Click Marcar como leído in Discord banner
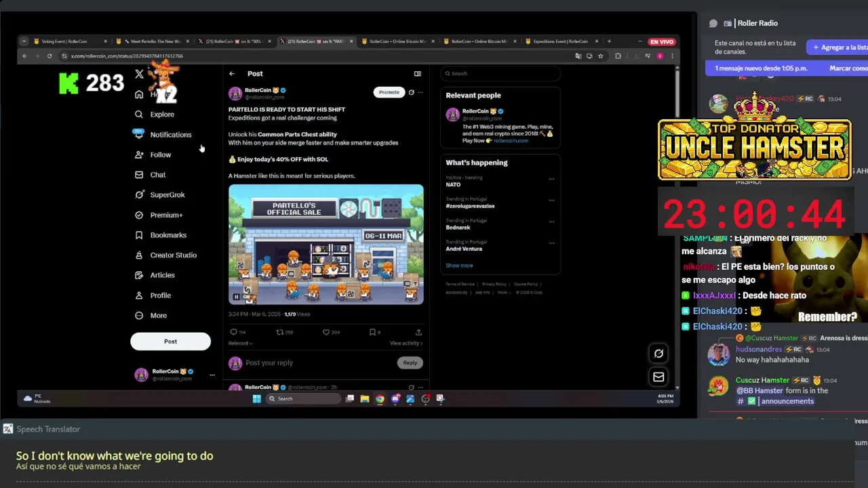The image size is (868, 488). 848,68
